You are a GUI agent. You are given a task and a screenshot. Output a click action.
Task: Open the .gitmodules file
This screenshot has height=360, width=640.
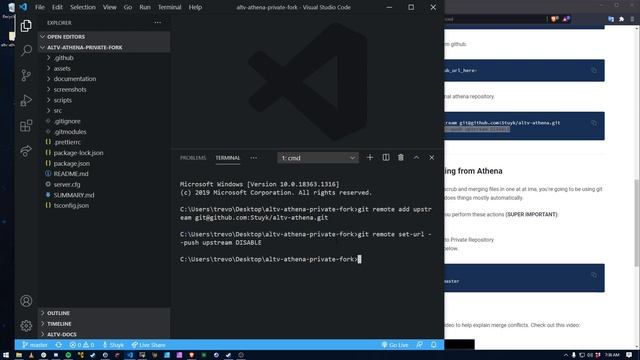coord(104,132)
